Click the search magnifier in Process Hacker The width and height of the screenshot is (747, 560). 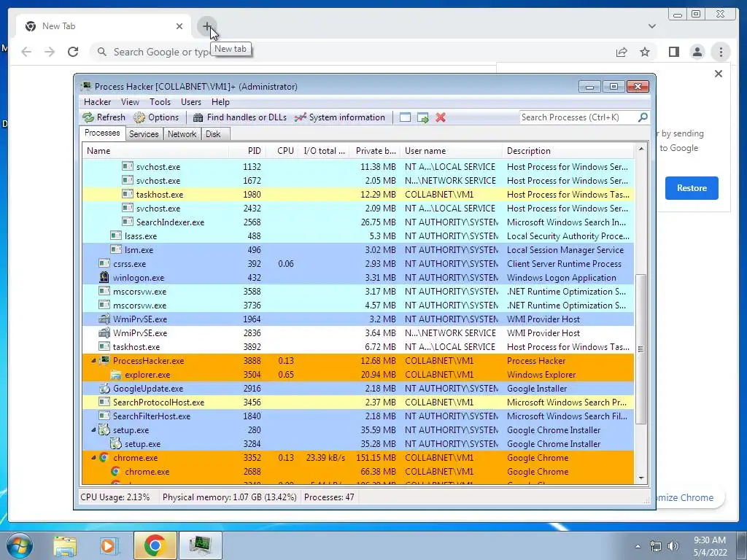[643, 117]
